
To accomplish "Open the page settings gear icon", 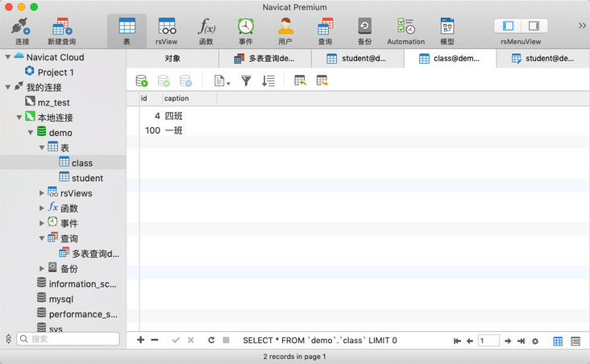I will pyautogui.click(x=535, y=341).
